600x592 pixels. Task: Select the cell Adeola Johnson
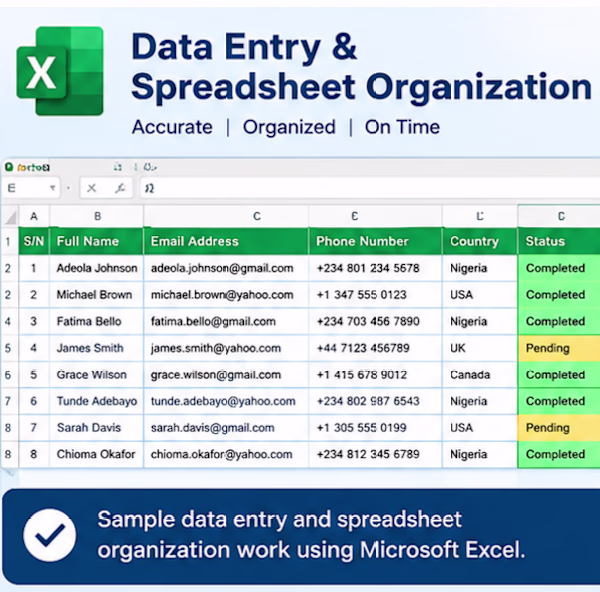[x=97, y=268]
